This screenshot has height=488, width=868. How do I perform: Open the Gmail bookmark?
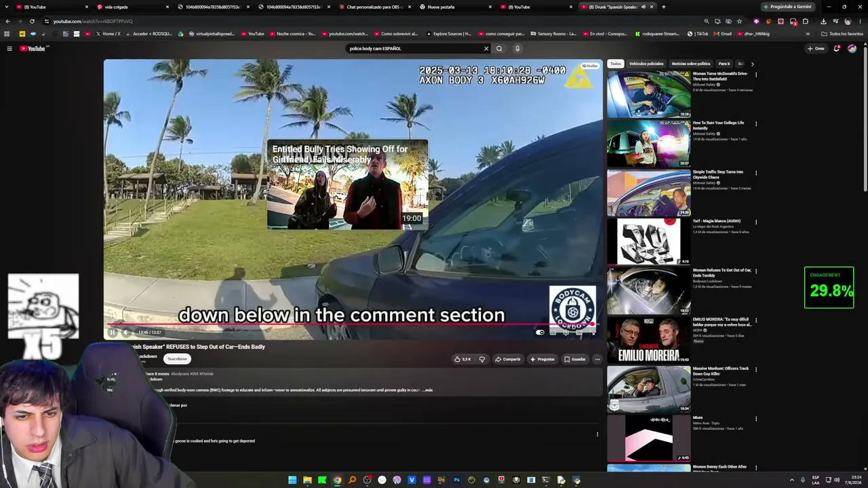[722, 34]
